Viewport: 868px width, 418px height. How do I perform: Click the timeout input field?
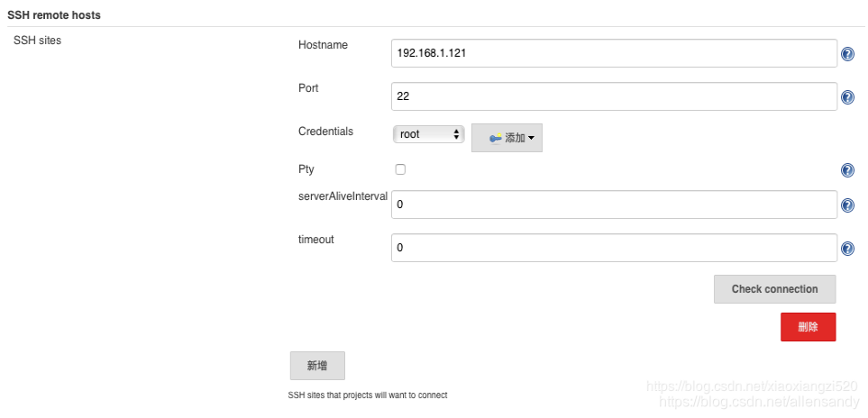614,248
